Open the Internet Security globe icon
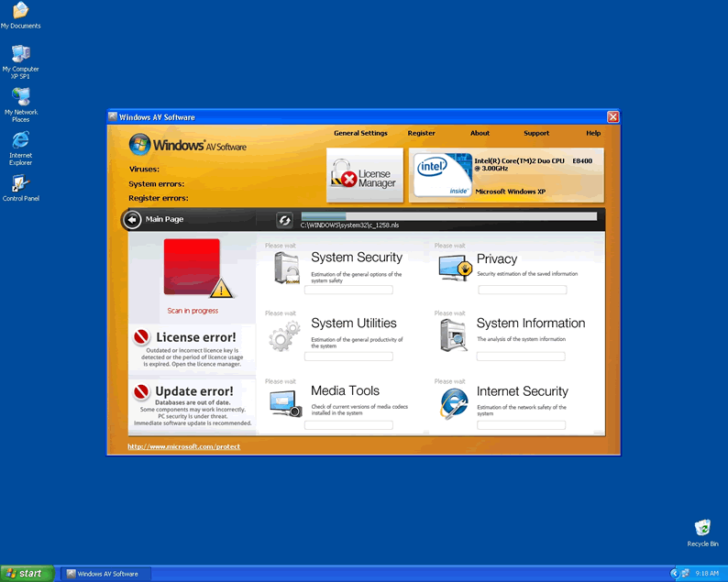Screen dimensions: 728x582 (454, 403)
